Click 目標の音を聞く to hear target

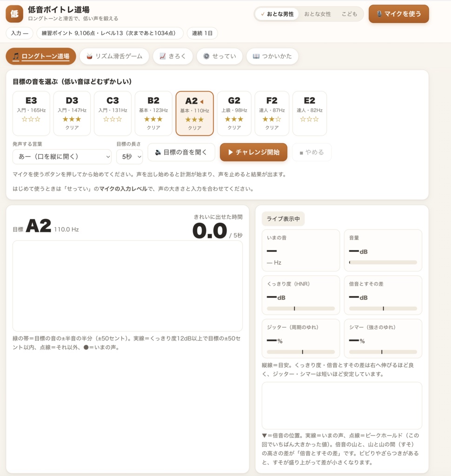181,152
